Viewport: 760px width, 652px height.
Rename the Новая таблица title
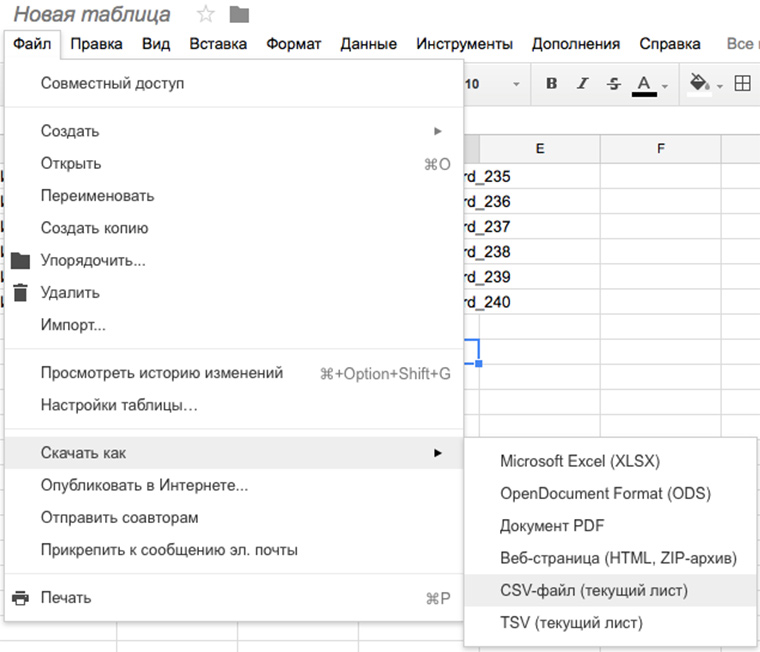click(91, 15)
